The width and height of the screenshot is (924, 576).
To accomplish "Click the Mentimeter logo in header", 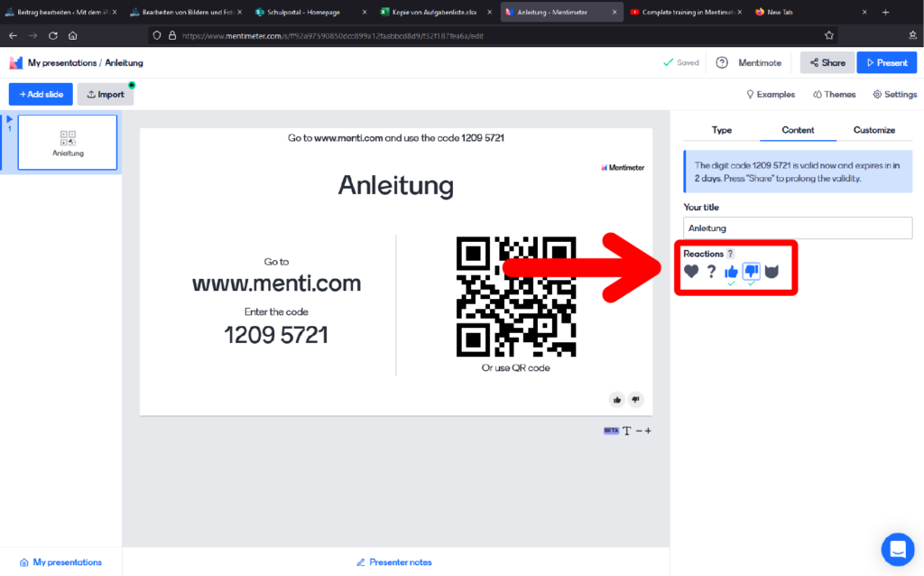I will point(16,63).
